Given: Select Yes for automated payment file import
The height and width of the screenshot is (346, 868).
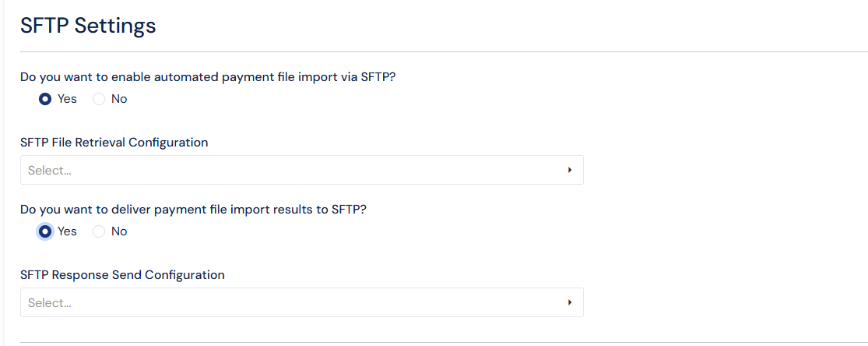Looking at the screenshot, I should pos(45,99).
